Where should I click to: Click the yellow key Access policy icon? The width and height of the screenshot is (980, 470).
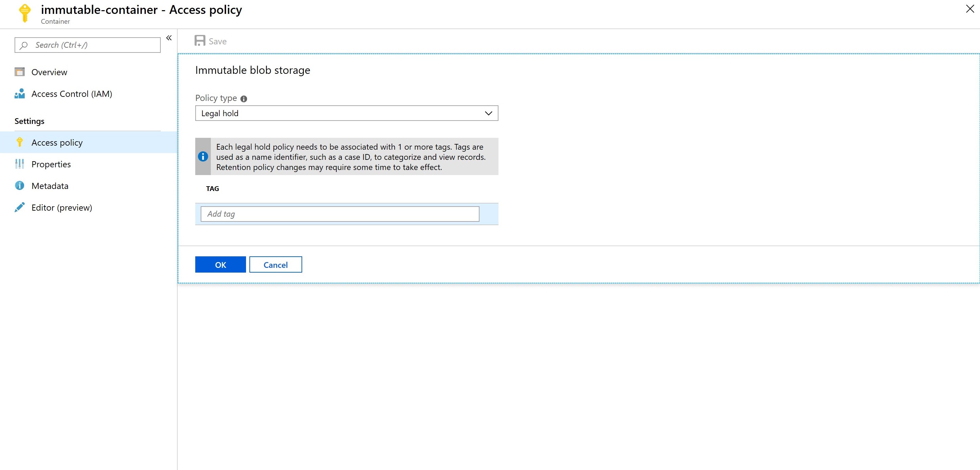pos(19,142)
